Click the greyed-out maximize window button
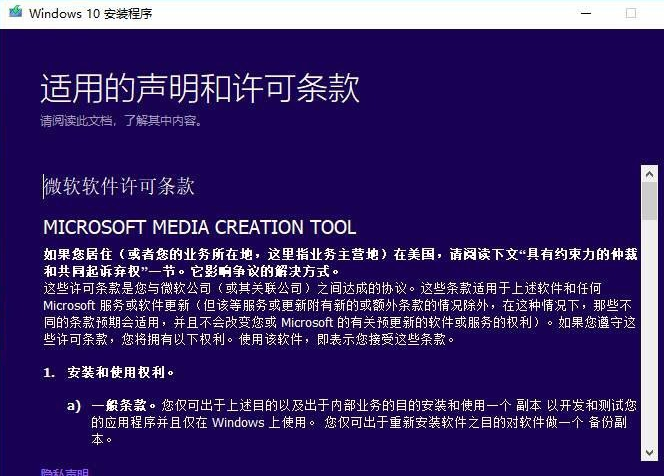 pos(631,14)
